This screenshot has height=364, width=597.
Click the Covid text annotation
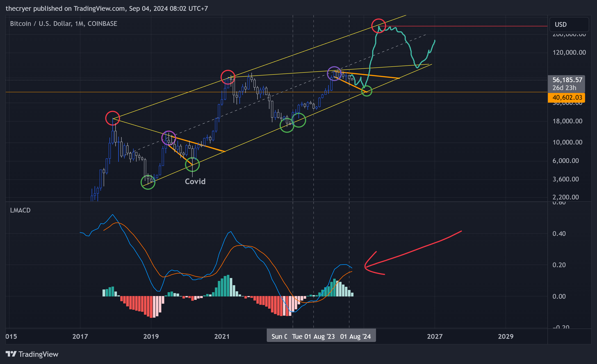(195, 181)
